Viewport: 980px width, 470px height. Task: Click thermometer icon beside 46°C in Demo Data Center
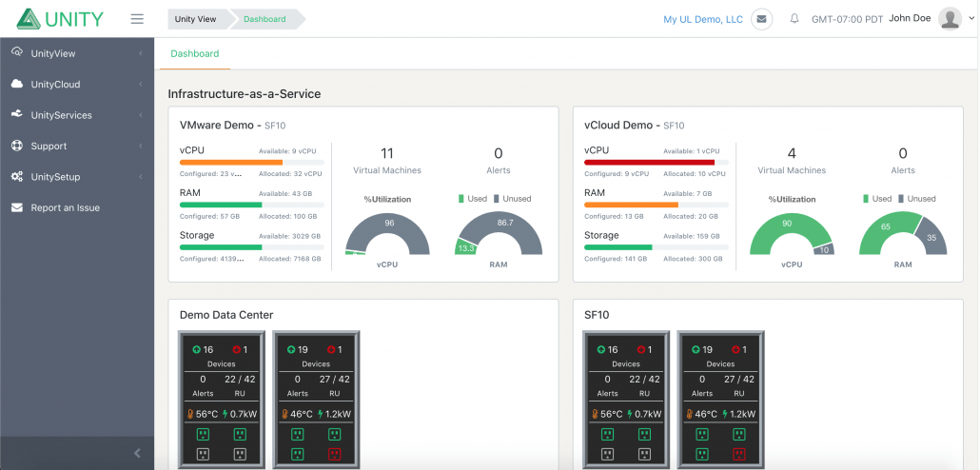click(285, 414)
